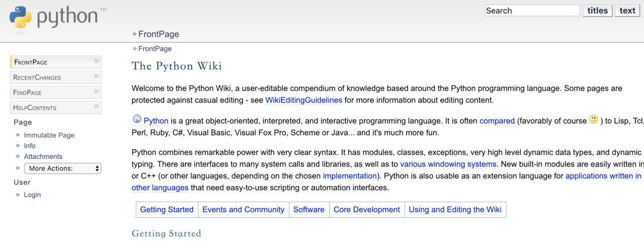Focus the Search input field

coord(532,11)
